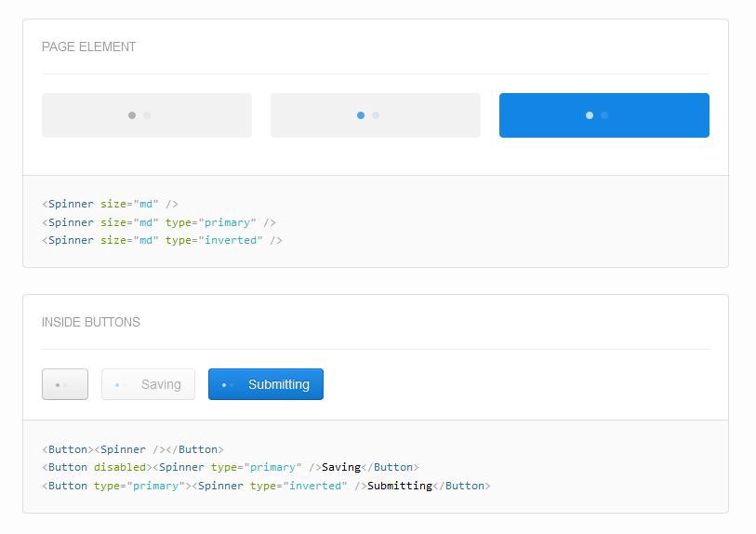
Task: Click the word Submitting in the code sample
Action: click(400, 486)
